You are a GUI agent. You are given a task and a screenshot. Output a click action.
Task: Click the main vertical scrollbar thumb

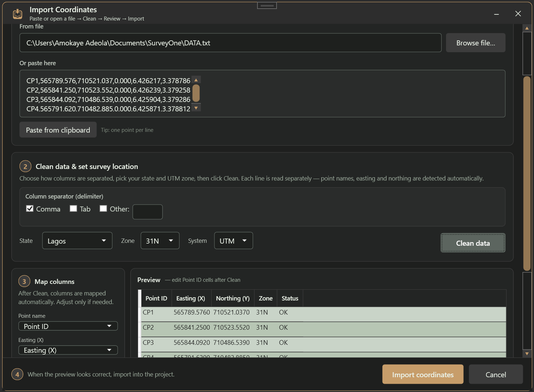pos(527,173)
